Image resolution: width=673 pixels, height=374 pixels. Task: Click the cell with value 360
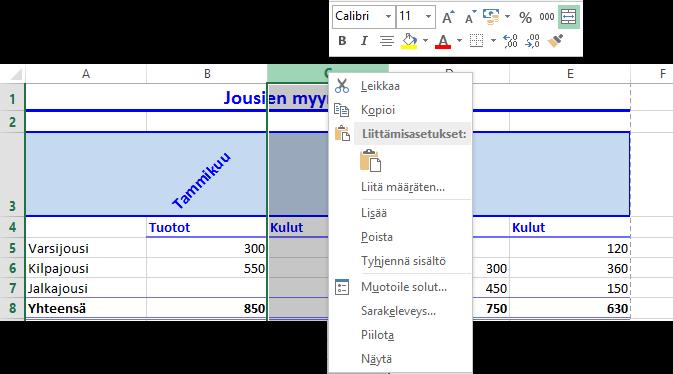coord(570,268)
